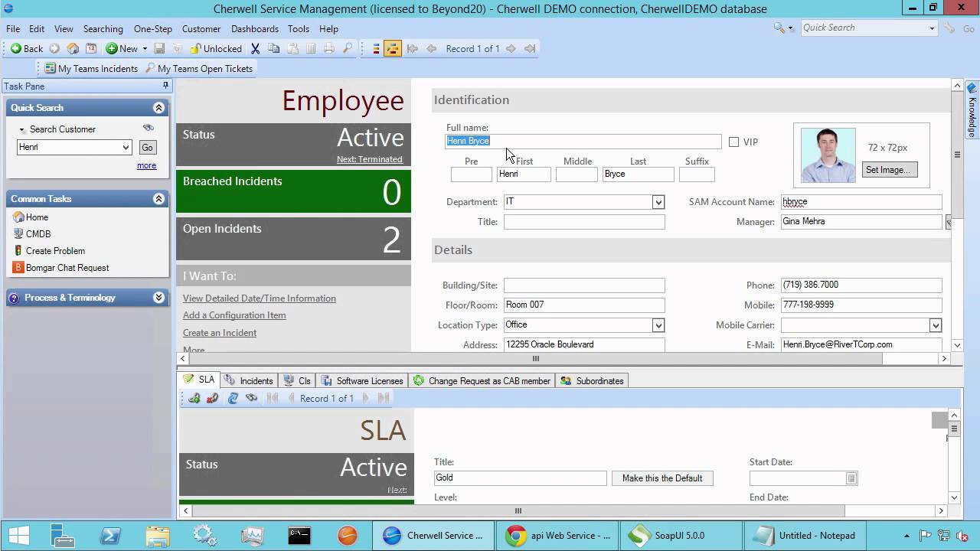Click the binoculars icon next to Search Customer
The image size is (980, 551).
149,128
